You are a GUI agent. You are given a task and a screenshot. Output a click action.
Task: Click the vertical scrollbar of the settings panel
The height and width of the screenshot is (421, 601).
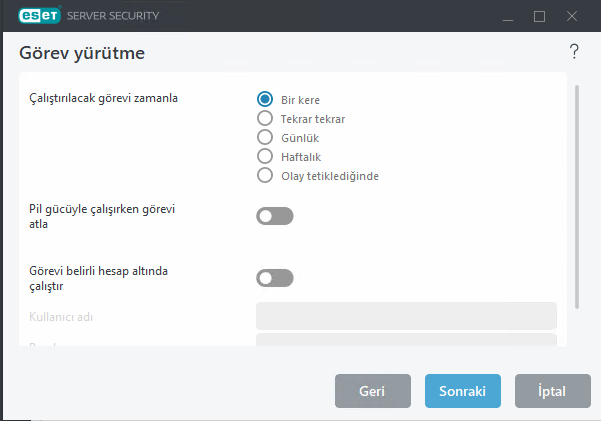577,197
